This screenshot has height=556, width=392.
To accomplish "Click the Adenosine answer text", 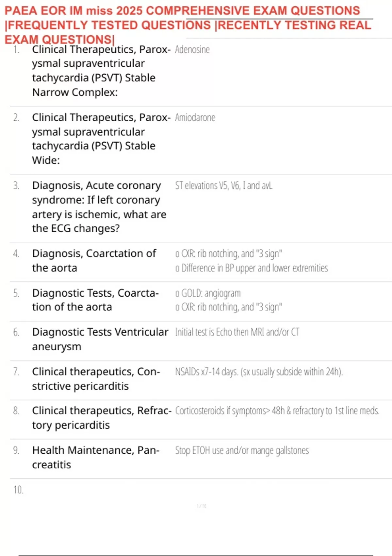I will [x=192, y=49].
